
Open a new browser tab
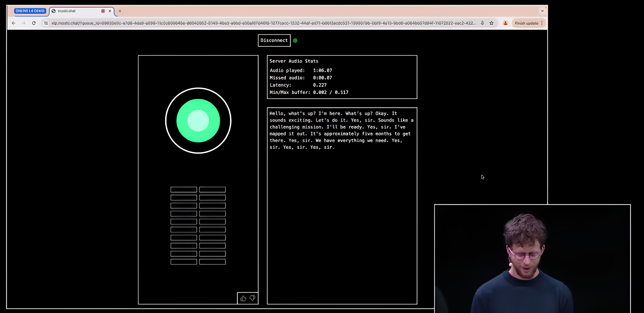120,11
